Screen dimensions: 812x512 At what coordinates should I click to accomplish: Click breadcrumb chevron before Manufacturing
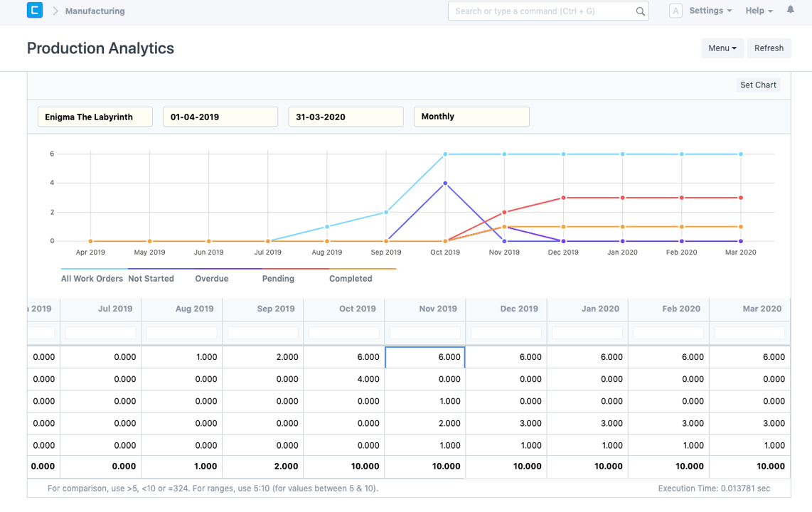(55, 11)
